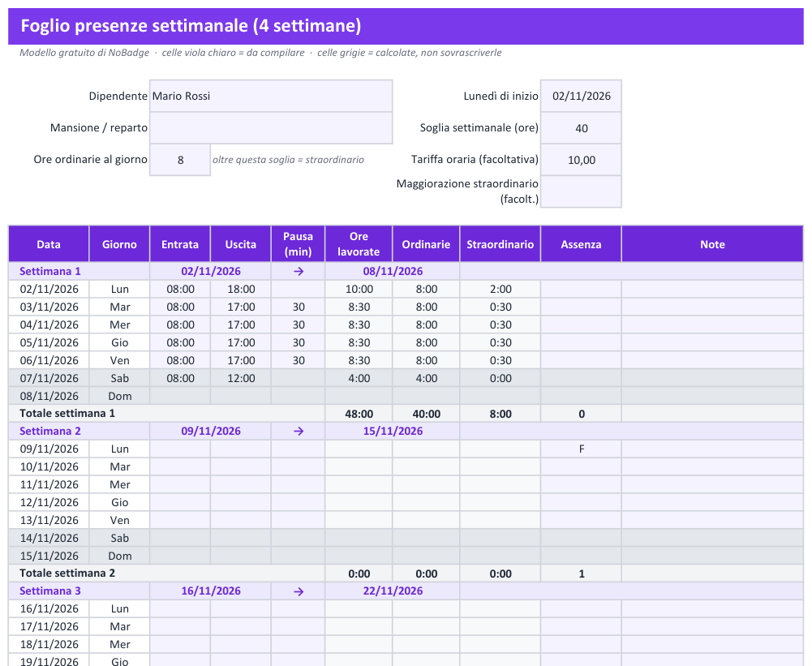The image size is (812, 666).
Task: Click empty Assenza cell in 17/11/2026 row
Action: pyautogui.click(x=581, y=626)
